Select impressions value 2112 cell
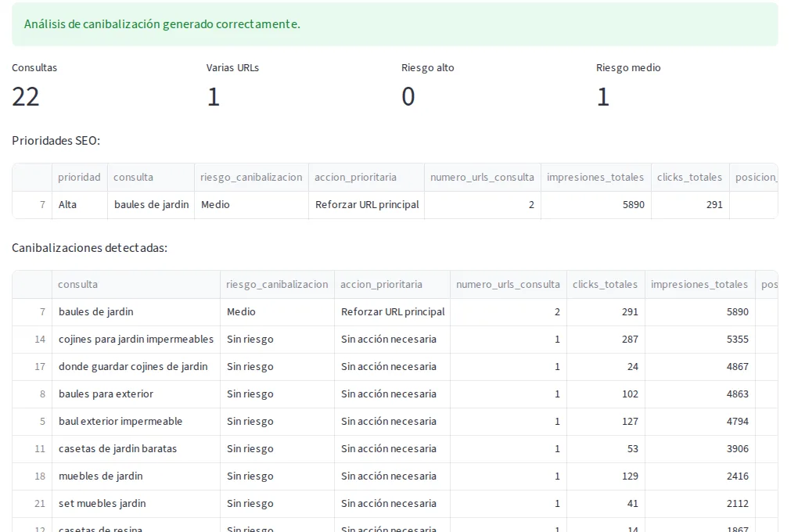The height and width of the screenshot is (532, 798). click(x=700, y=504)
